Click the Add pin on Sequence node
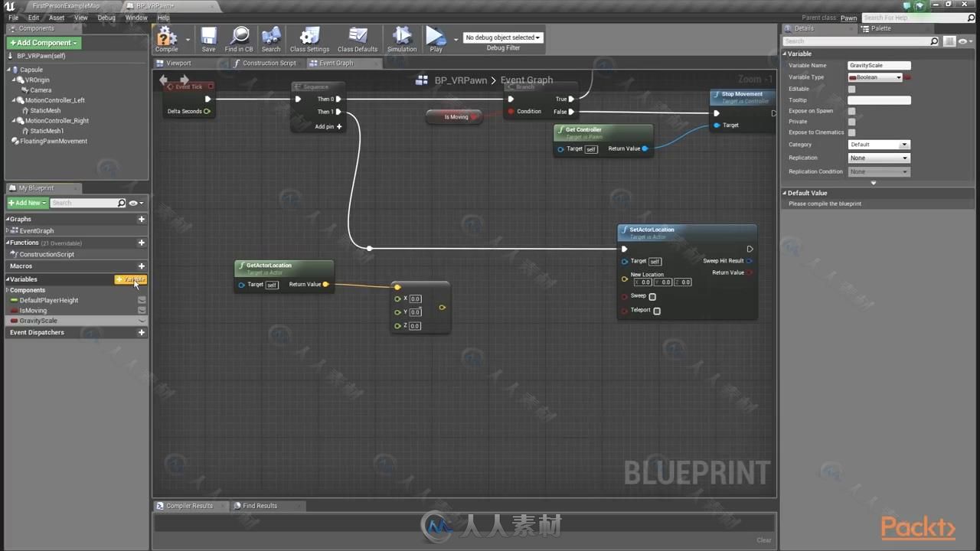Image resolution: width=980 pixels, height=551 pixels. coord(328,126)
